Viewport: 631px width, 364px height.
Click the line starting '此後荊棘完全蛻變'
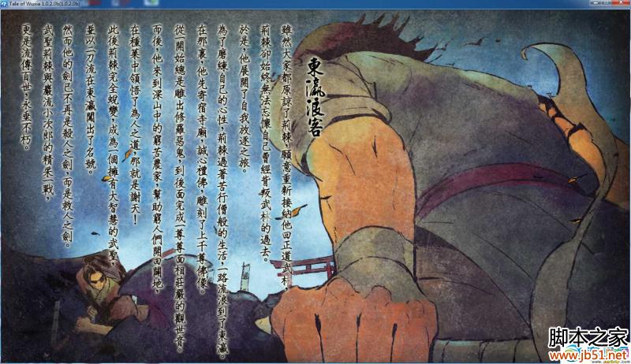tap(113, 145)
